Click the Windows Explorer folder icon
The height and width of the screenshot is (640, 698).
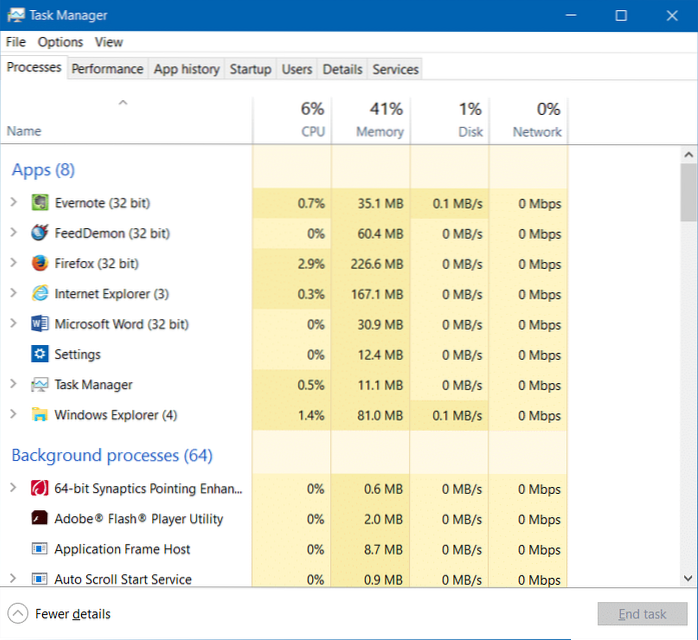[x=40, y=415]
